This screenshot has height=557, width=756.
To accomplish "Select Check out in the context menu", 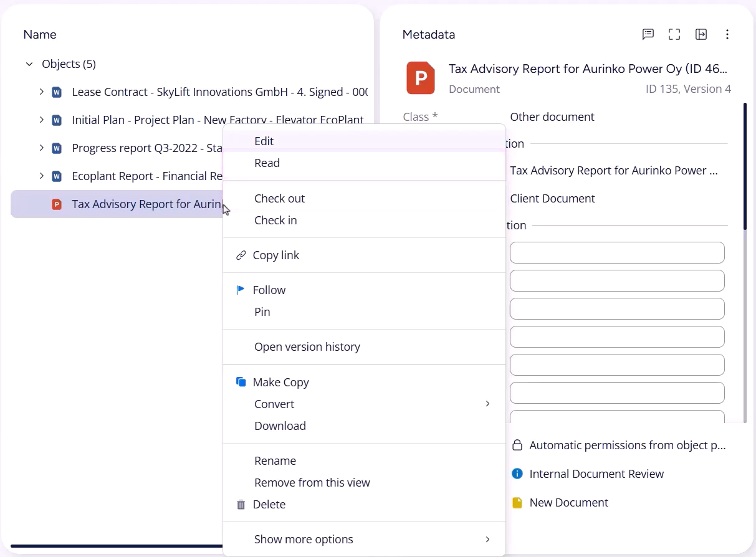I will [364, 199].
